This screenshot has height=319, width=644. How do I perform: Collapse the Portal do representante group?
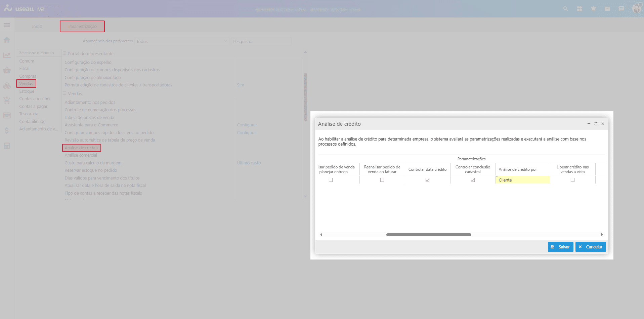click(x=65, y=53)
